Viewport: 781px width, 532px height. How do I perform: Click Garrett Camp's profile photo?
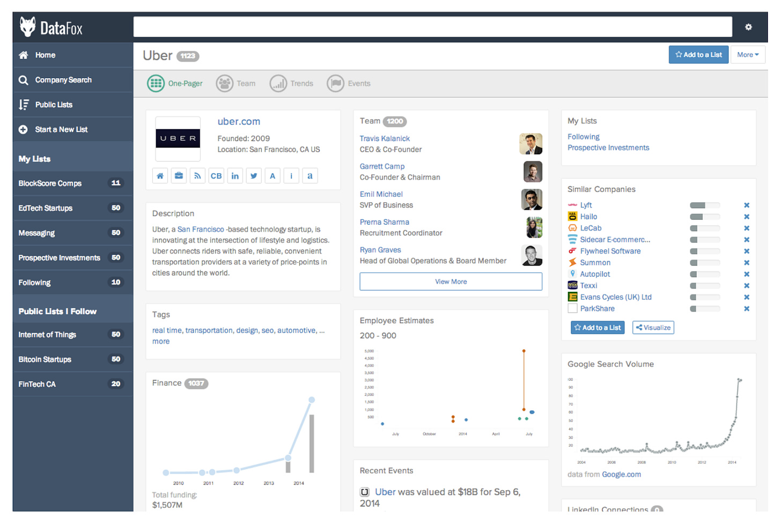(533, 172)
